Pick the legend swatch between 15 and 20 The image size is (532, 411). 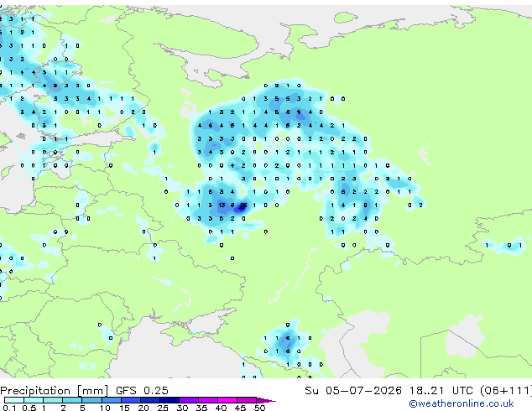point(131,400)
